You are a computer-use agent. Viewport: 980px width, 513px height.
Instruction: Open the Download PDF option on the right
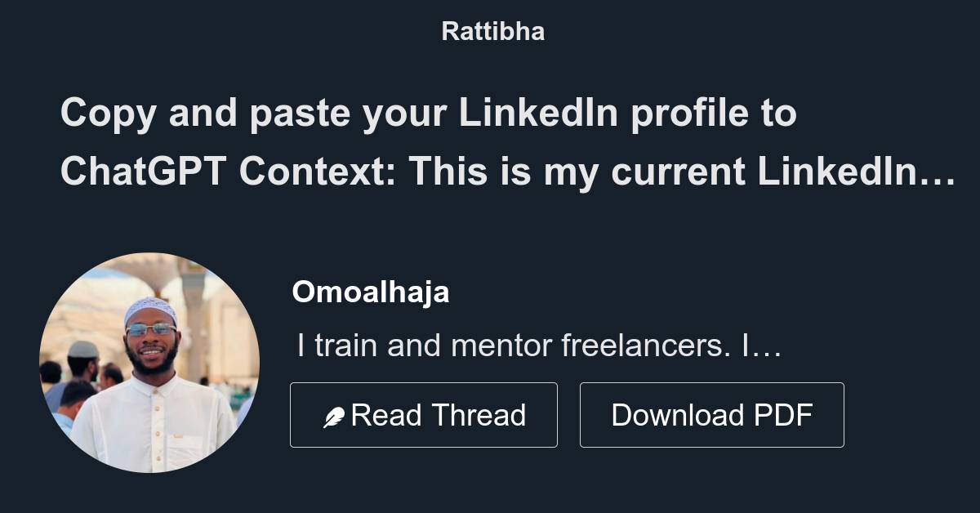(x=711, y=414)
